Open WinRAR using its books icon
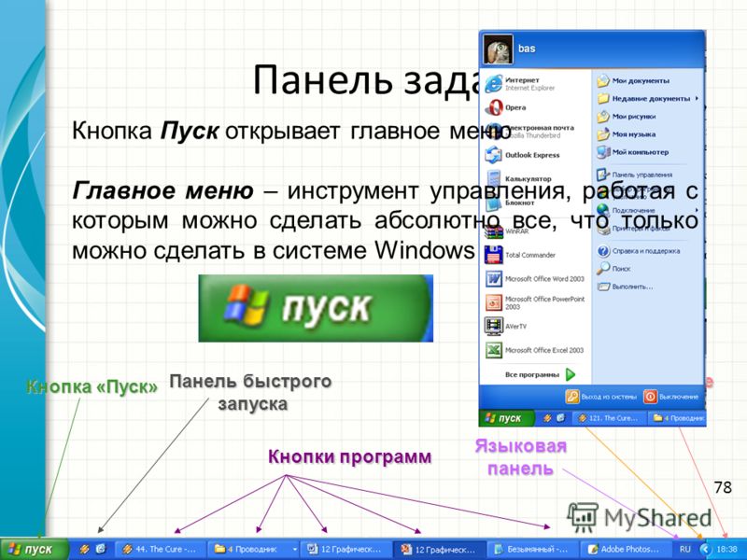Image resolution: width=747 pixels, height=560 pixels. 494,231
